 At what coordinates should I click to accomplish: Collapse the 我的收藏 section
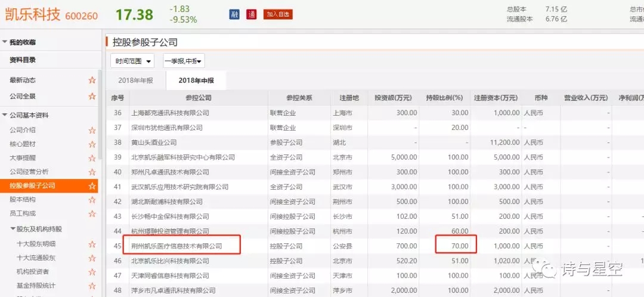tap(5, 42)
